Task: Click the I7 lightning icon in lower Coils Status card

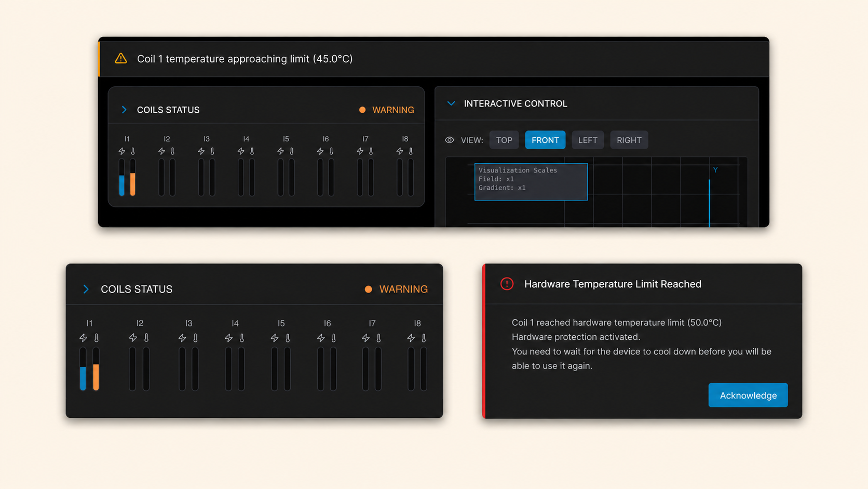Action: click(x=366, y=338)
